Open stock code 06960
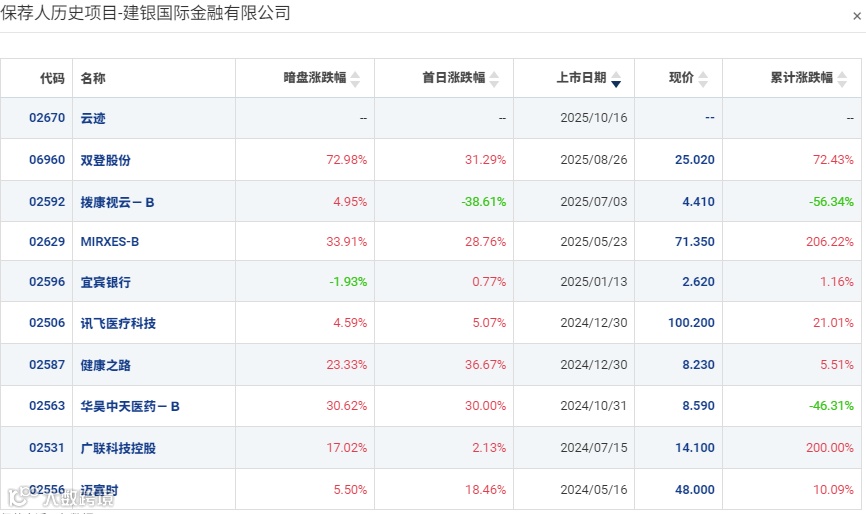The height and width of the screenshot is (514, 866). click(47, 160)
